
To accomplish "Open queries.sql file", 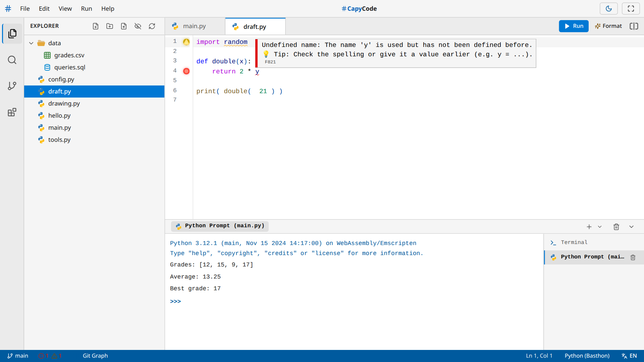I will pyautogui.click(x=94, y=67).
